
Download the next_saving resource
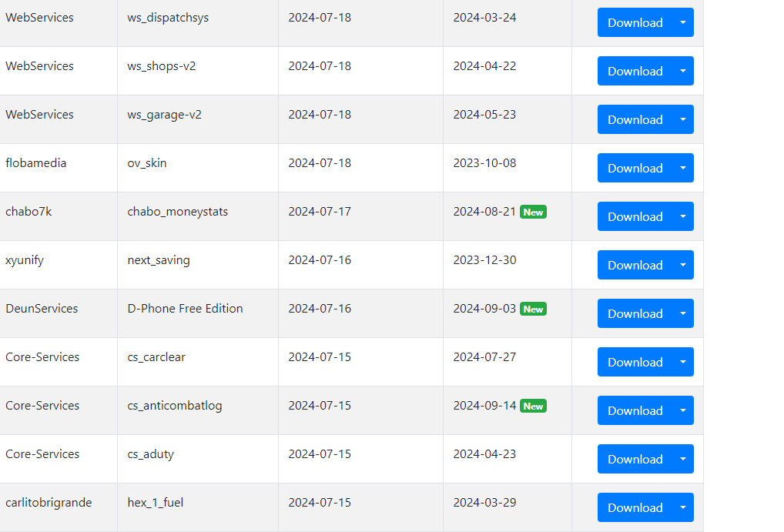tap(635, 265)
